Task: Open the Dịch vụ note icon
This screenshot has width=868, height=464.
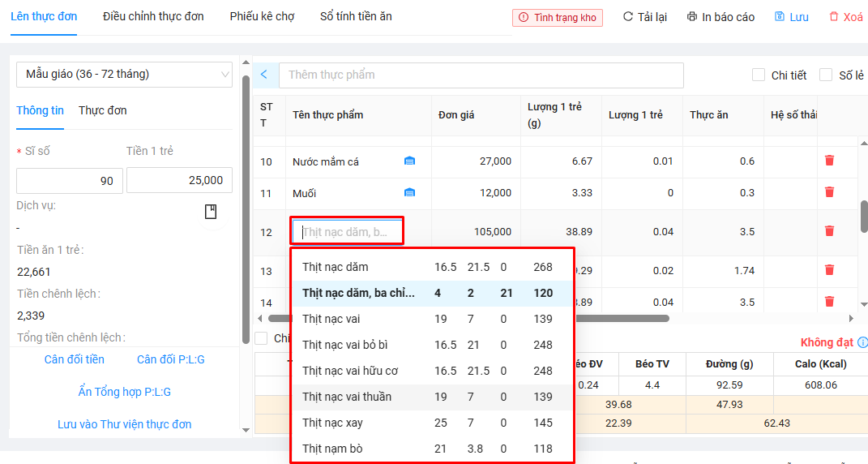Action: click(211, 212)
